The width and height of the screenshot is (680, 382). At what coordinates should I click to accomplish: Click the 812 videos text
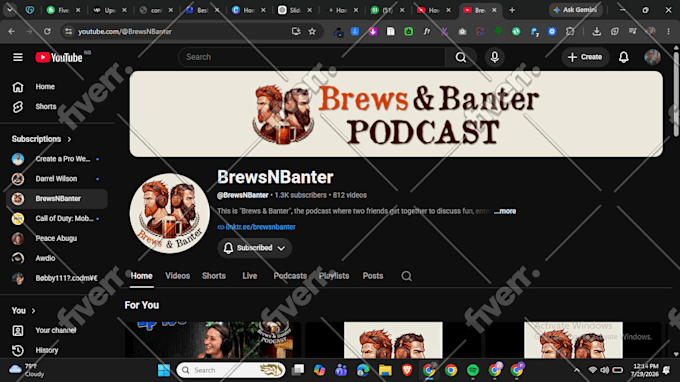[x=350, y=196]
